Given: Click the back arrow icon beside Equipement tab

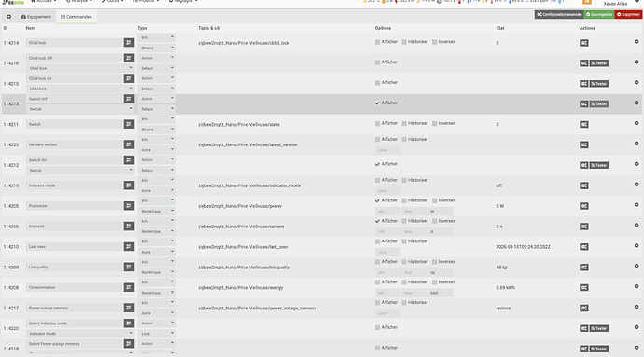Looking at the screenshot, I should 8,17.
